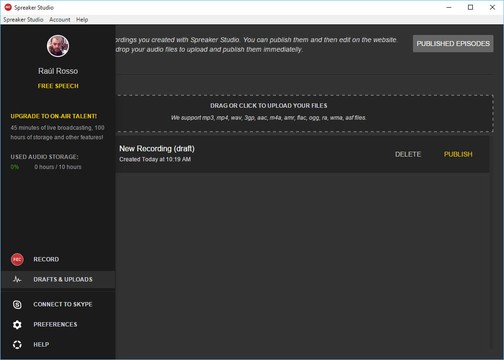The width and height of the screenshot is (504, 360).
Task: Minimize the Spreaker Studio window
Action: 449,7
